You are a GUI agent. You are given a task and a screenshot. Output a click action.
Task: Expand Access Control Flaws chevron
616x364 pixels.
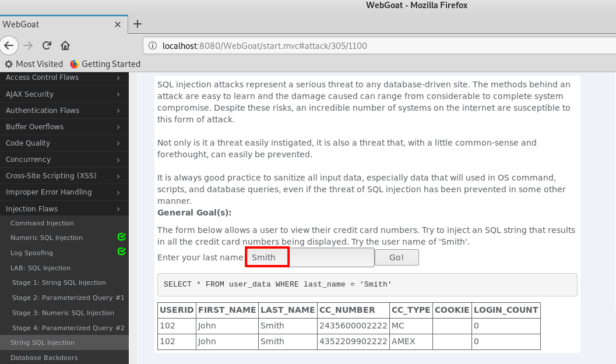click(118, 77)
